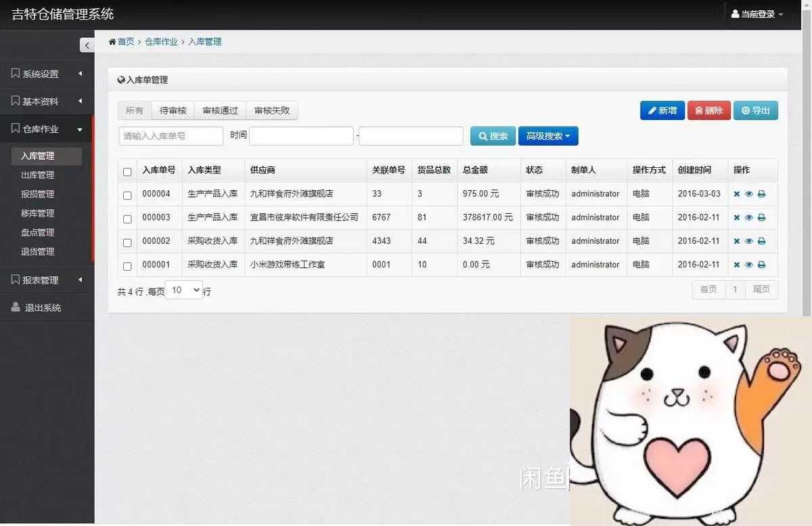Open 盘点管理 in the sidebar
This screenshot has width=812, height=526.
click(38, 232)
